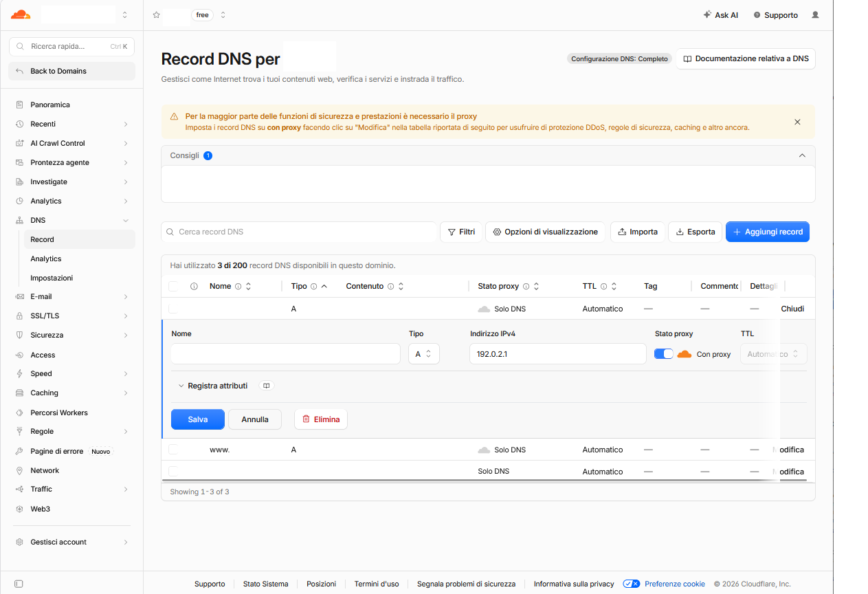Image resolution: width=868 pixels, height=594 pixels.
Task: Click the info icon beside Stato proxy
Action: click(x=526, y=286)
